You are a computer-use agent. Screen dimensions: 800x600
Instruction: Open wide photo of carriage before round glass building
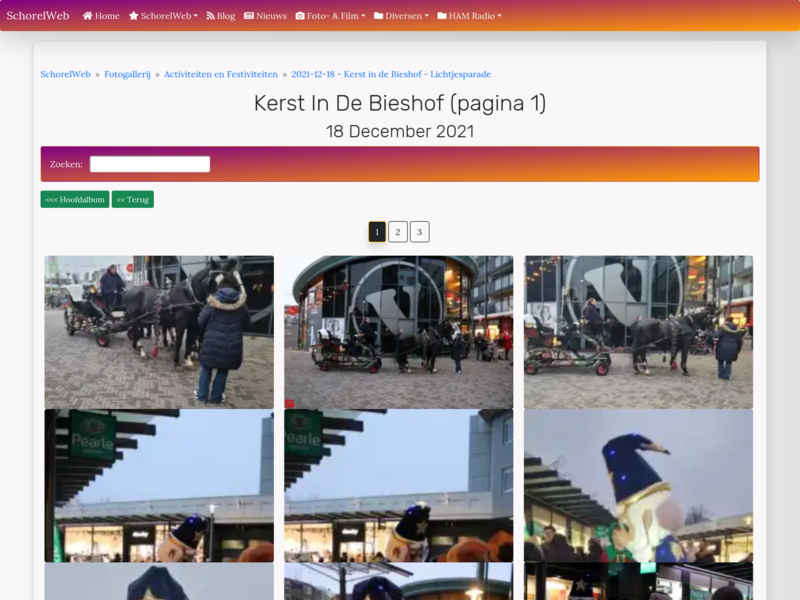[x=398, y=332]
